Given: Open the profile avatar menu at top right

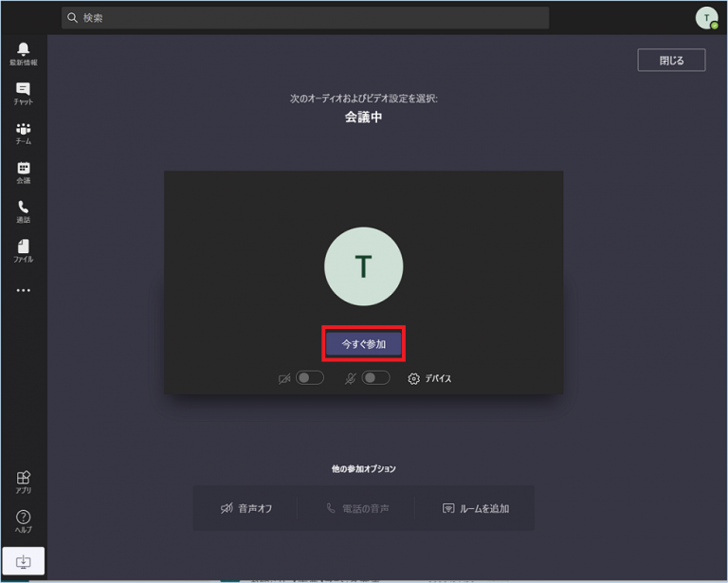Looking at the screenshot, I should click(x=706, y=18).
